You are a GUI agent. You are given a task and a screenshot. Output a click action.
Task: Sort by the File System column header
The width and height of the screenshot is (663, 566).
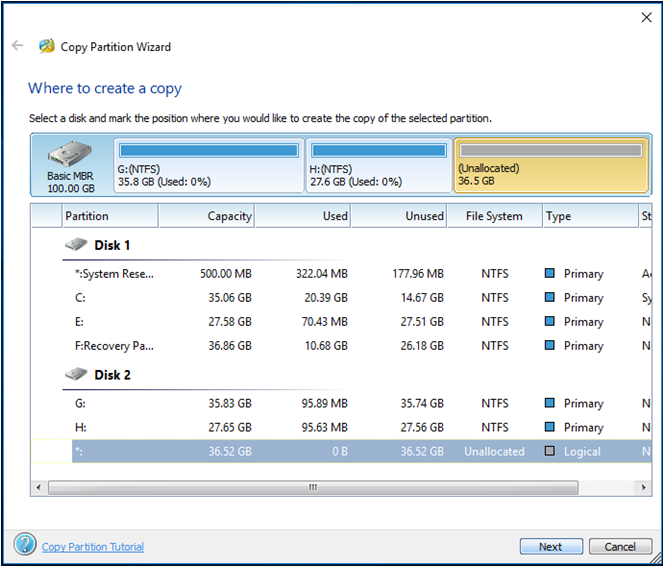[x=495, y=216]
